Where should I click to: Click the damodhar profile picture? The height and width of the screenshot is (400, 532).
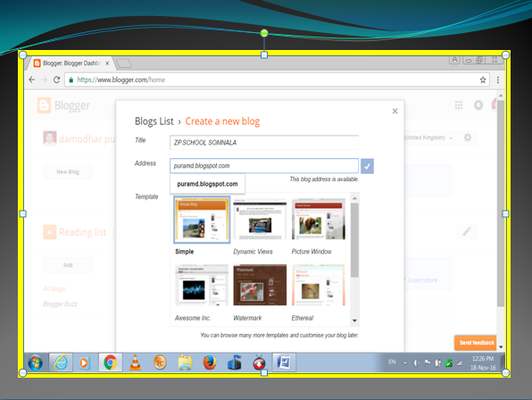(x=50, y=138)
